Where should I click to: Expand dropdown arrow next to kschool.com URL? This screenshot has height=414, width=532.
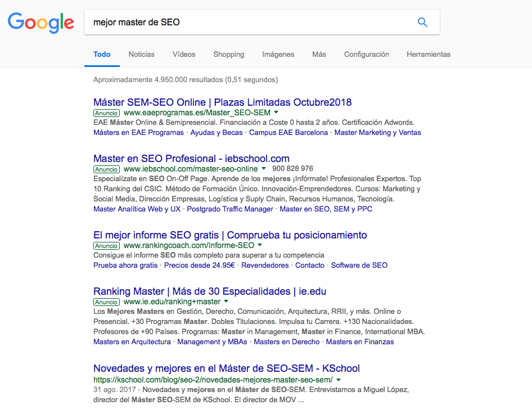[339, 380]
